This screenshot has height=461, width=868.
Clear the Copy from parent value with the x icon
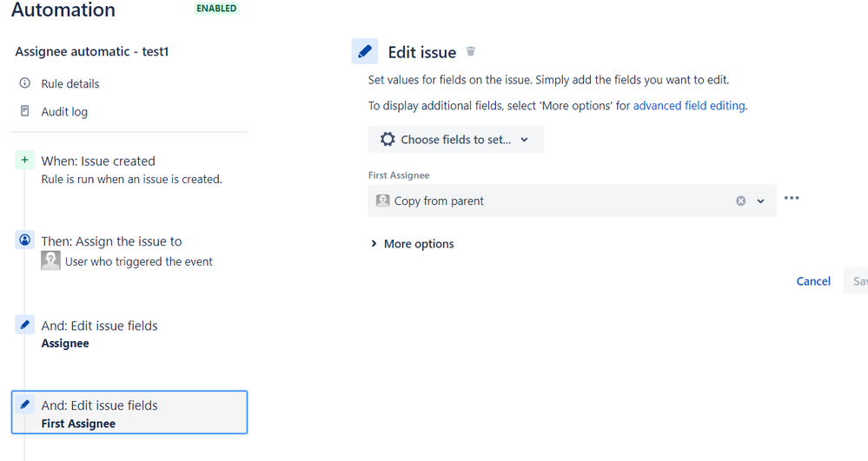click(x=740, y=201)
